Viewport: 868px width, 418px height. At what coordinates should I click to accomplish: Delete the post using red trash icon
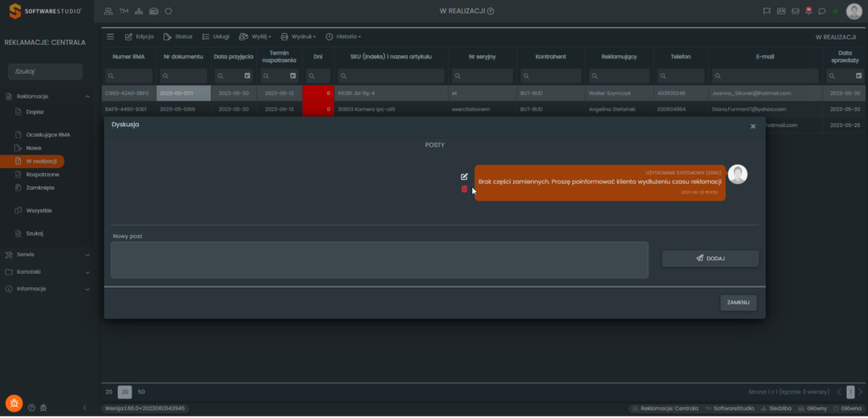coord(464,189)
